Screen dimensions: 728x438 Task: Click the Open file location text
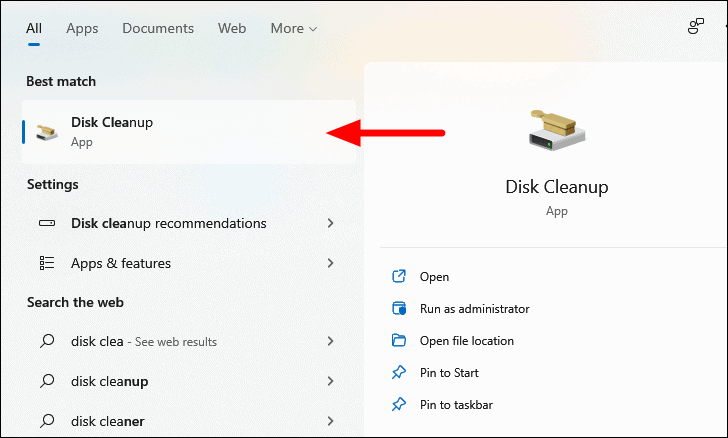coord(467,341)
